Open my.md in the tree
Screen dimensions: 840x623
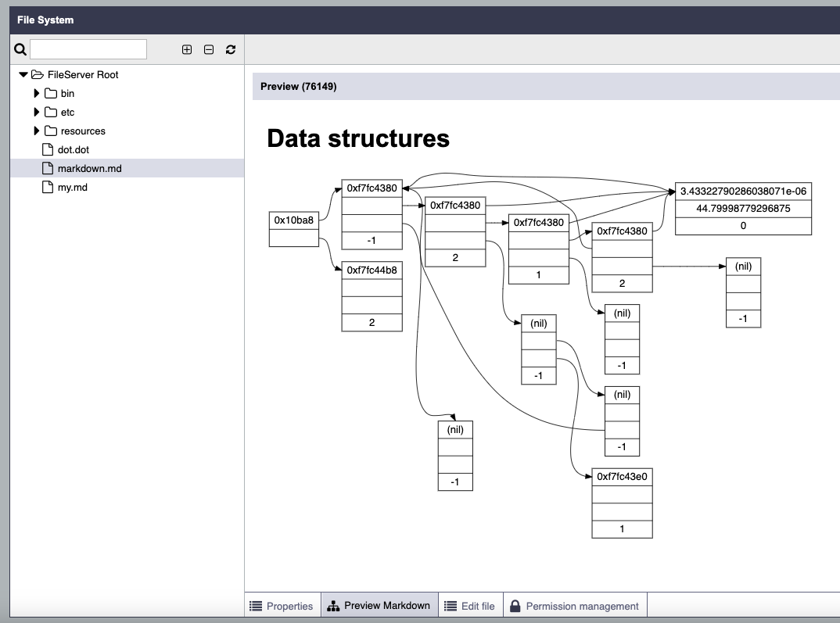(72, 188)
